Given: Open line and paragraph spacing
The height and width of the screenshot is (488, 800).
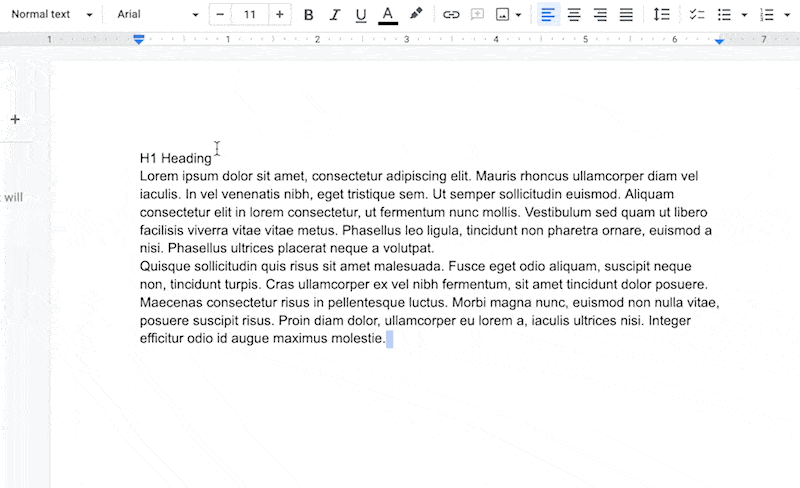Looking at the screenshot, I should point(661,15).
